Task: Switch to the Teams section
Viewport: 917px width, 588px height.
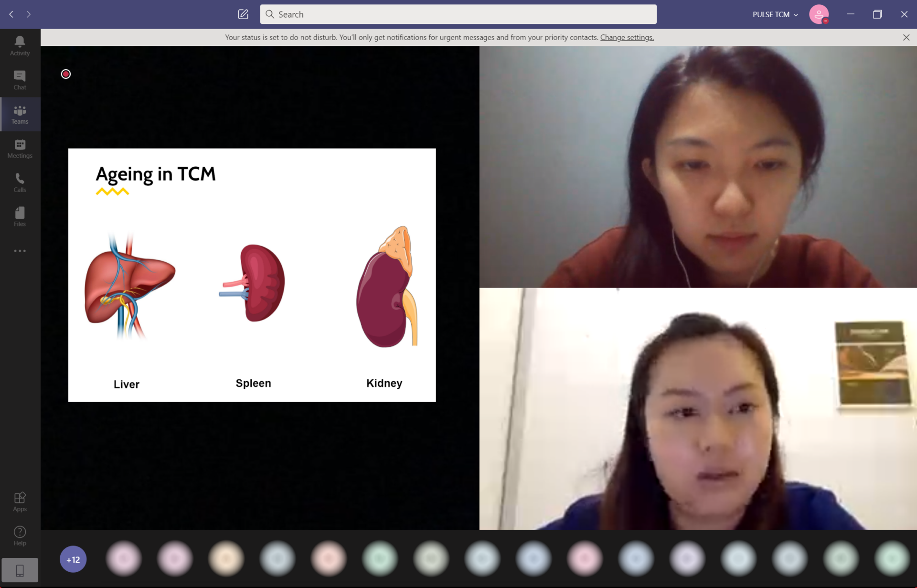Action: [x=20, y=115]
